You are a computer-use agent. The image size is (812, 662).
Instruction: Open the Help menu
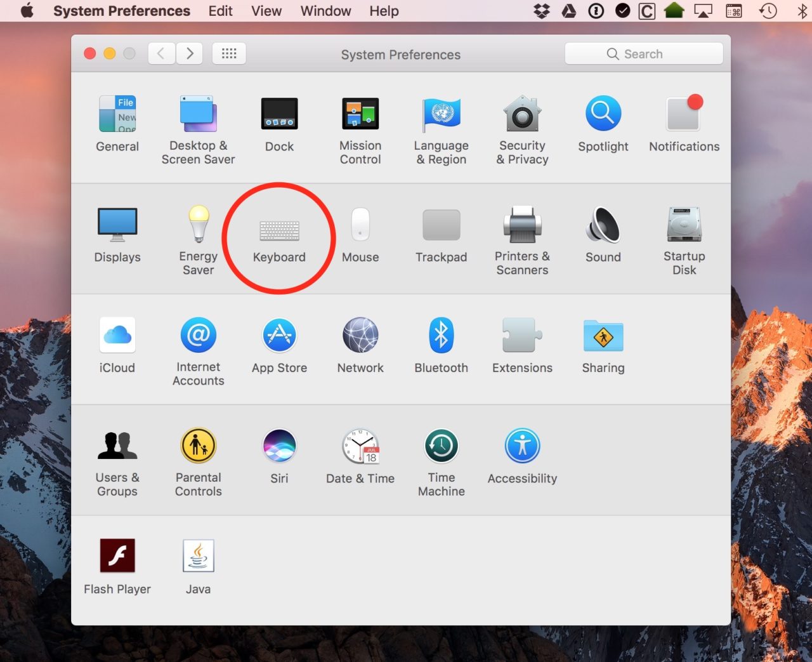coord(384,11)
